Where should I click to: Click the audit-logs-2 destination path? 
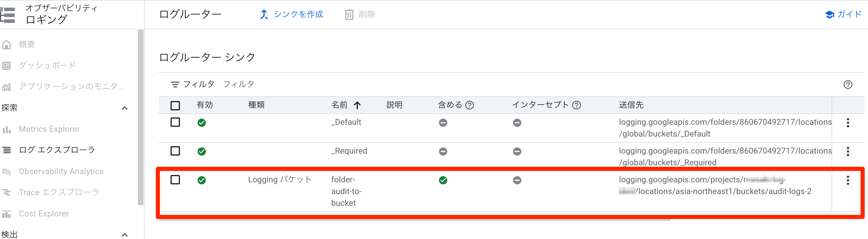[715, 186]
